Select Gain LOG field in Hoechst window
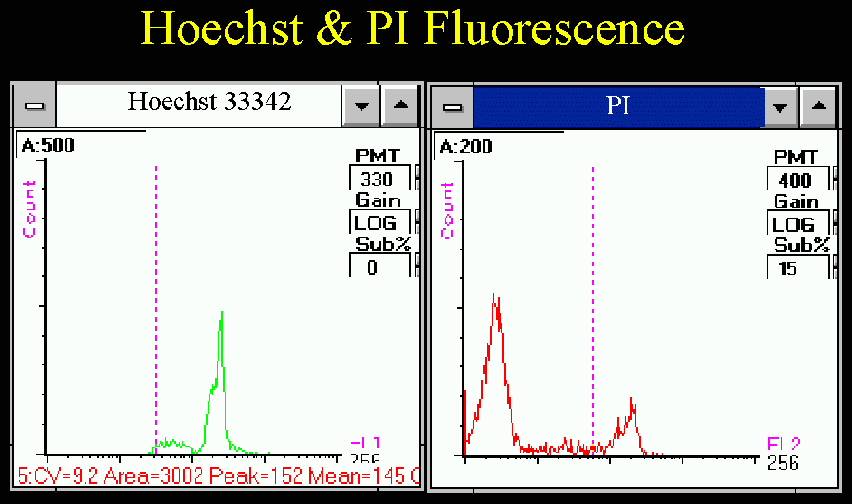 (x=379, y=222)
